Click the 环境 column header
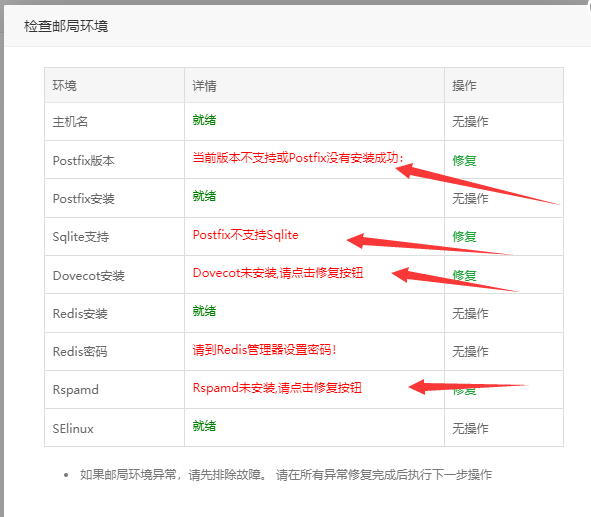Image resolution: width=591 pixels, height=517 pixels. pos(64,86)
